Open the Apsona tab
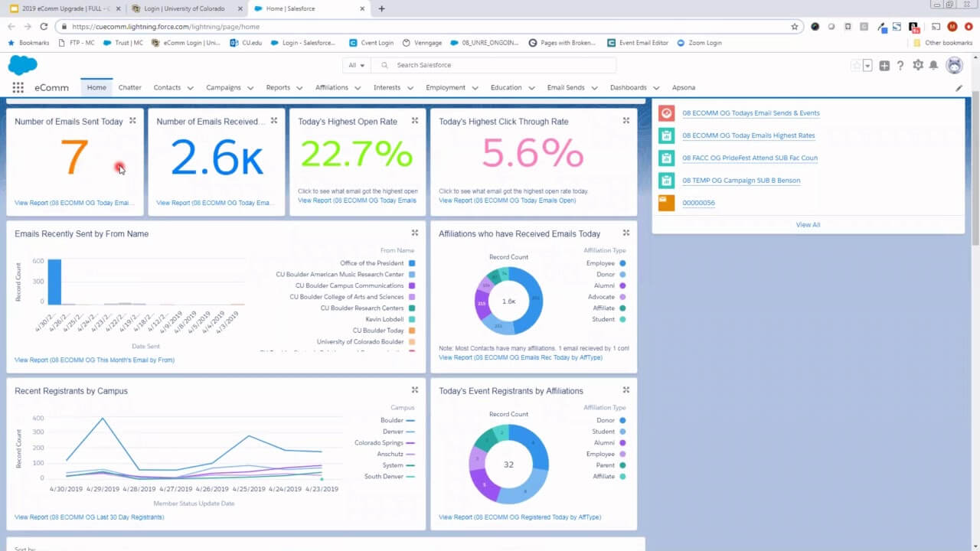Viewport: 980px width, 551px height. tap(684, 87)
